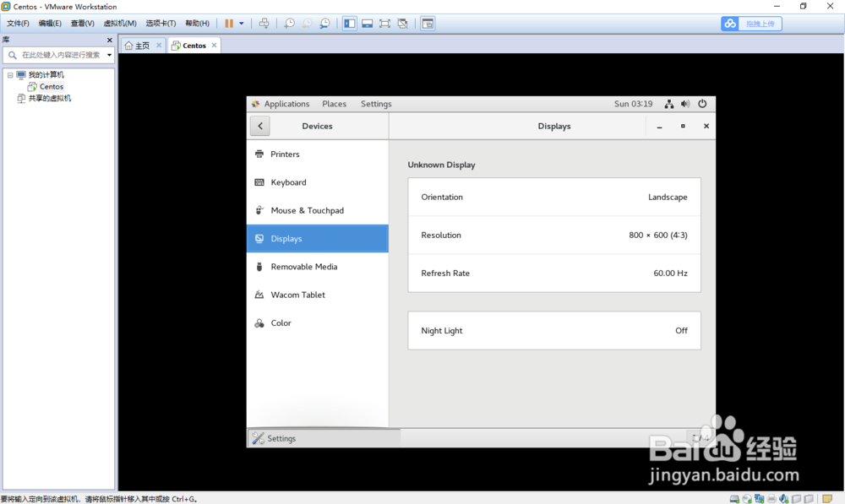Switch to Unity mode icon
Screen dimensions: 845x504
coord(402,23)
